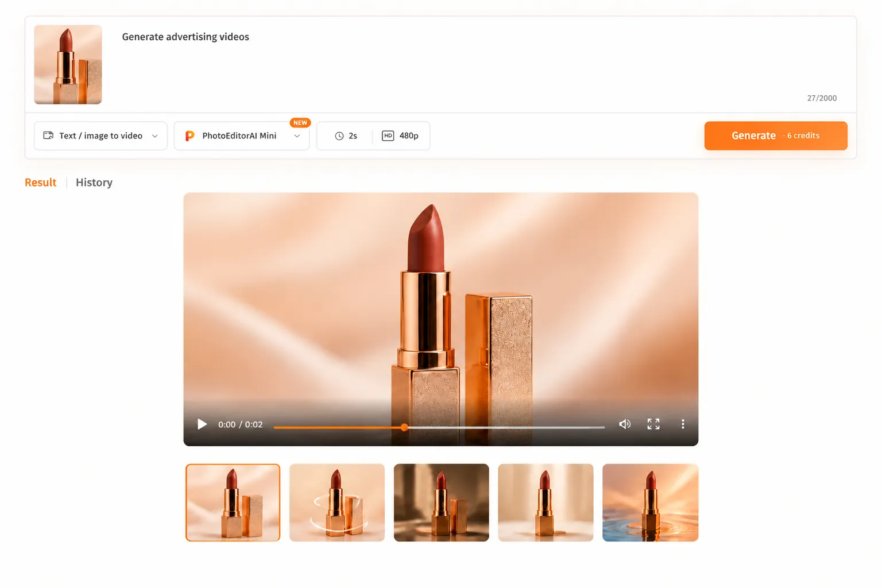Select the thumbnail with lipstick on water ripples
The height and width of the screenshot is (588, 882).
coord(650,502)
